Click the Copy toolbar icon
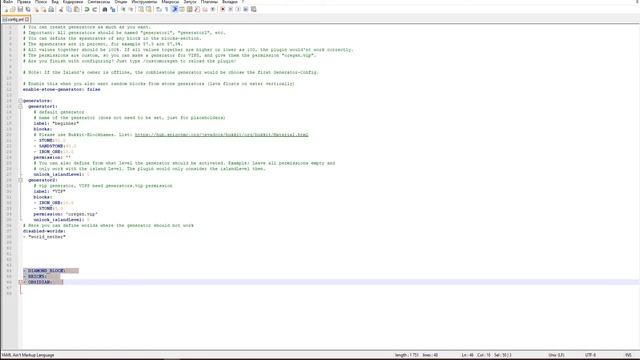Viewport: 640px width, 360px height. (x=69, y=9)
